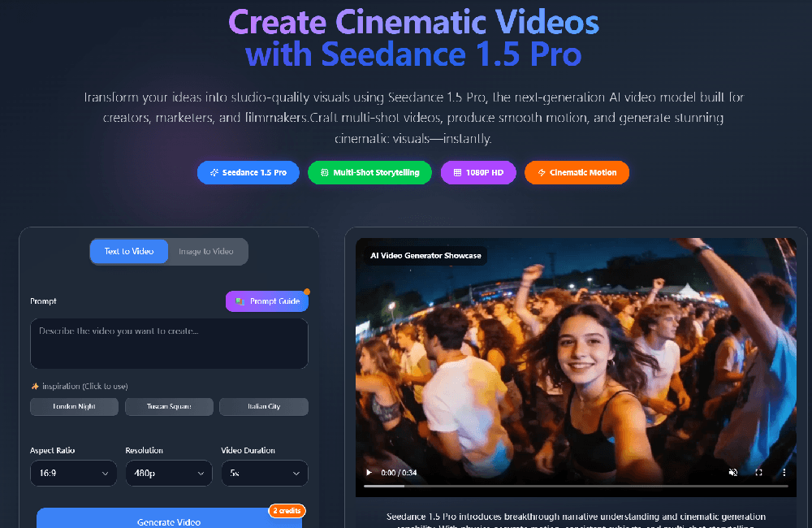Image resolution: width=812 pixels, height=528 pixels.
Task: Open the video player's three-dot options menu
Action: [783, 472]
